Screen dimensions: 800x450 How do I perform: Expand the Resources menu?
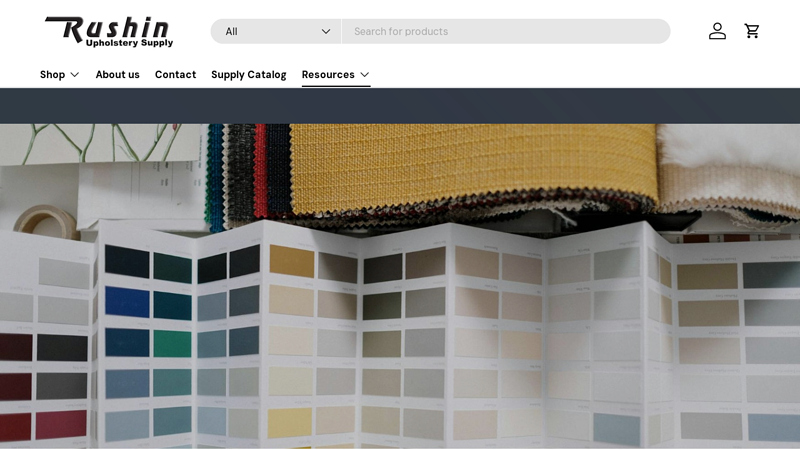click(x=336, y=74)
